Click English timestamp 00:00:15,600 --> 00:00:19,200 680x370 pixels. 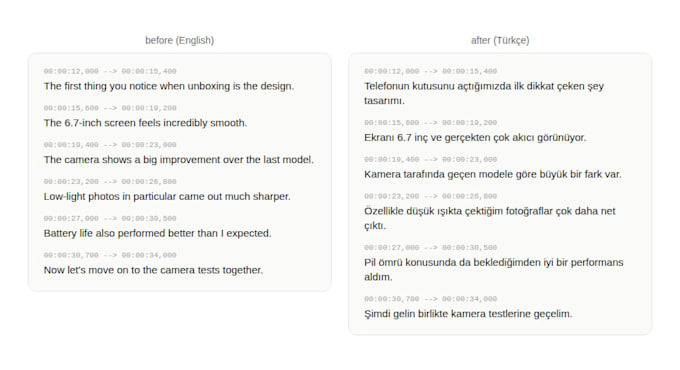click(110, 108)
